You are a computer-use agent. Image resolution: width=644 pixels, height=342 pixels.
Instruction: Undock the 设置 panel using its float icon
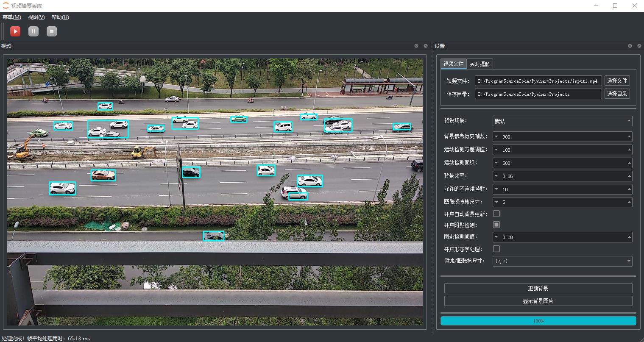tap(630, 46)
